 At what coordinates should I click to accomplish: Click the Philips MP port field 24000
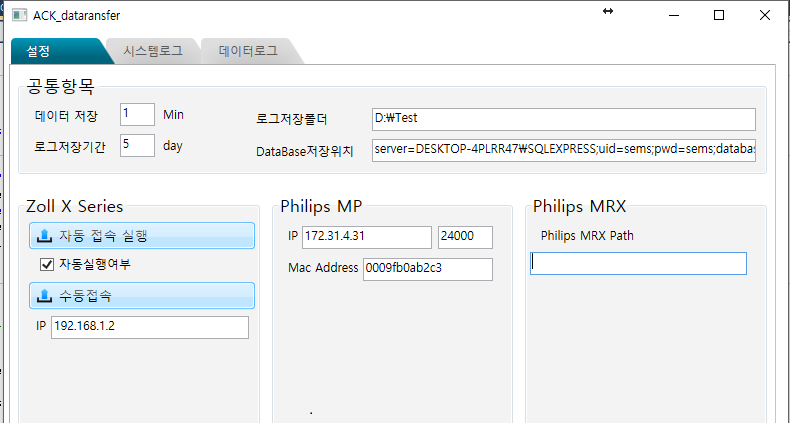pos(466,237)
